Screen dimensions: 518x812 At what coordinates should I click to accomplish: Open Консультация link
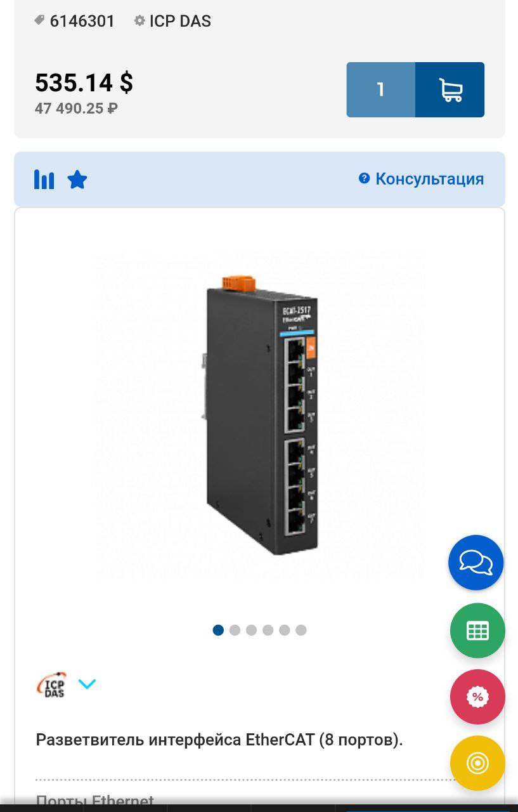[x=429, y=179]
